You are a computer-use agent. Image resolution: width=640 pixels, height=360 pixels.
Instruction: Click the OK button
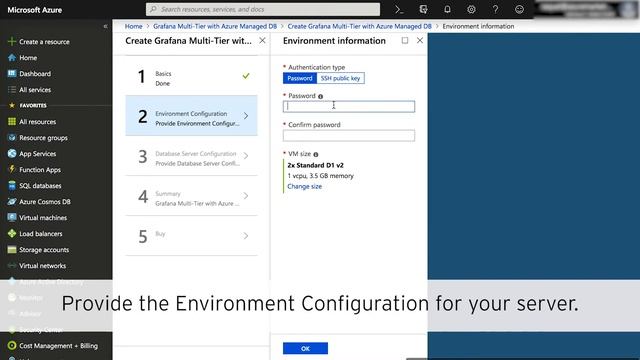(x=305, y=348)
